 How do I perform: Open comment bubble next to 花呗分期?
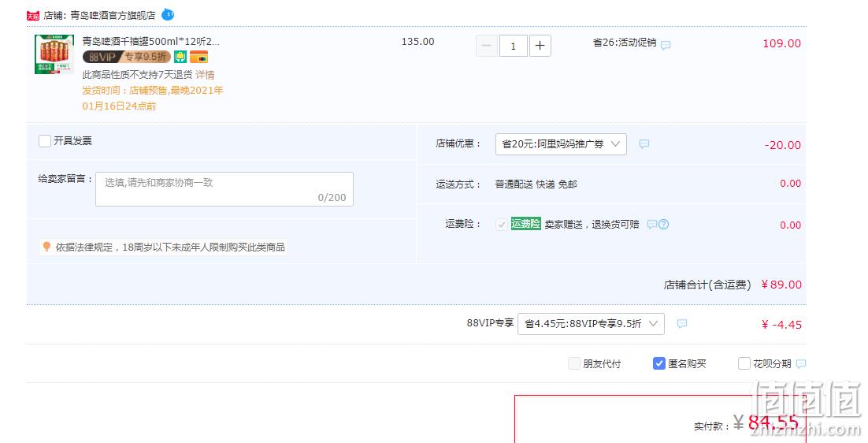coord(801,364)
